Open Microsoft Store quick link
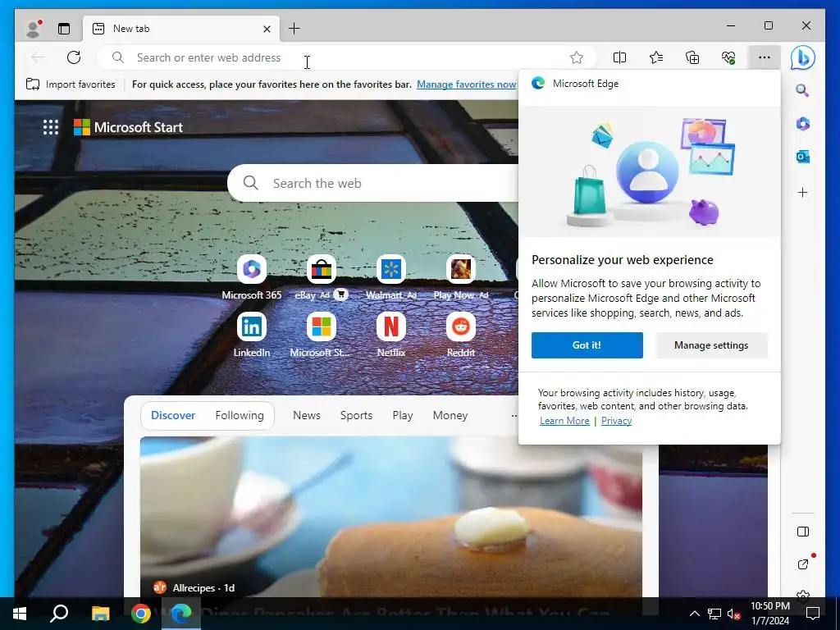 322,335
